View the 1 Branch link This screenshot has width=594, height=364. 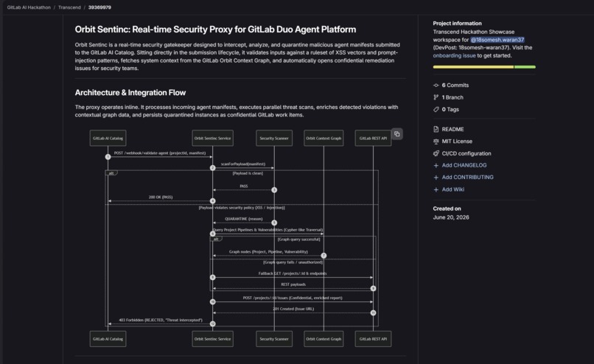click(453, 97)
